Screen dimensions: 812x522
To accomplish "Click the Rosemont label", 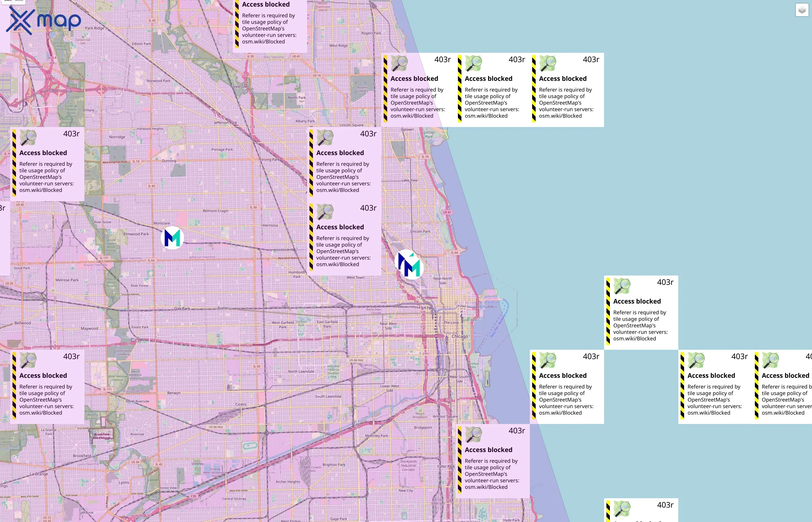I will tap(35, 67).
